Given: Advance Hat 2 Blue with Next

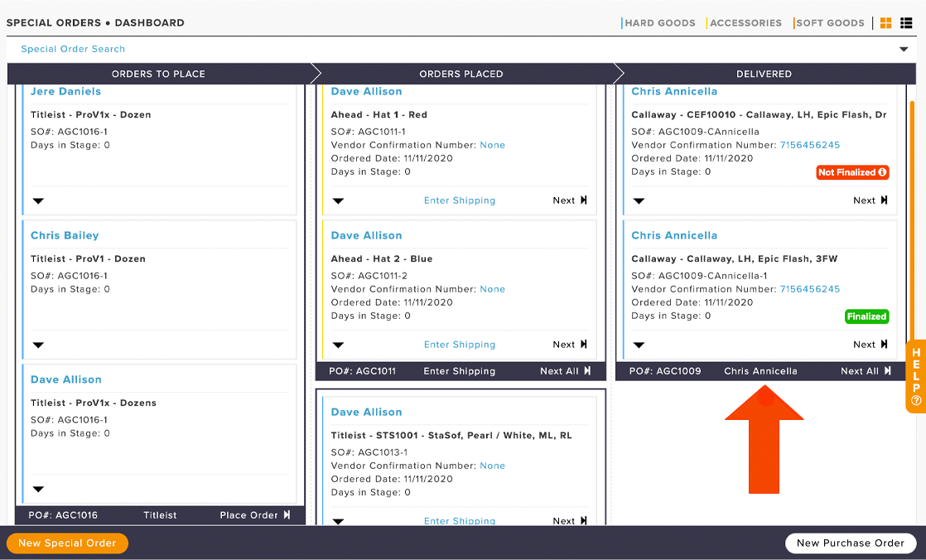Looking at the screenshot, I should [570, 345].
